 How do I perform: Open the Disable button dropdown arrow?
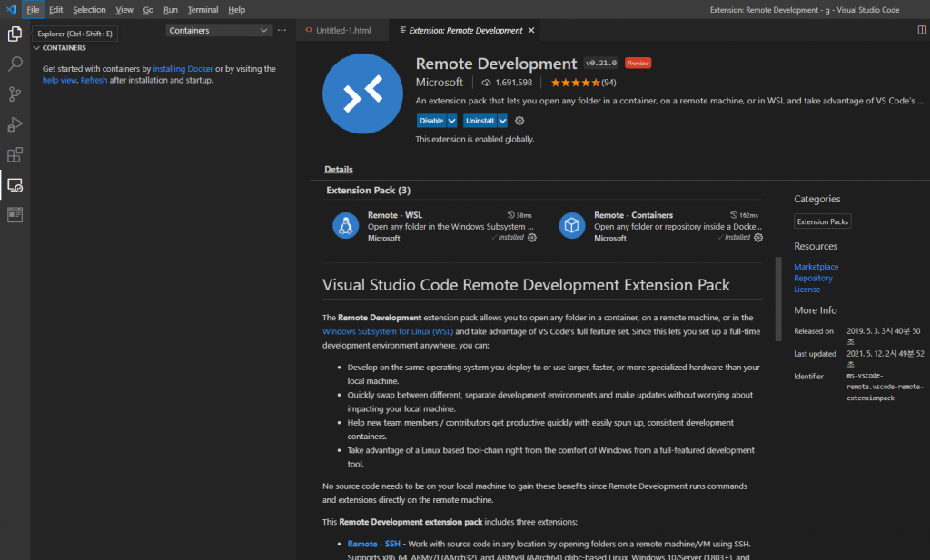coord(452,121)
